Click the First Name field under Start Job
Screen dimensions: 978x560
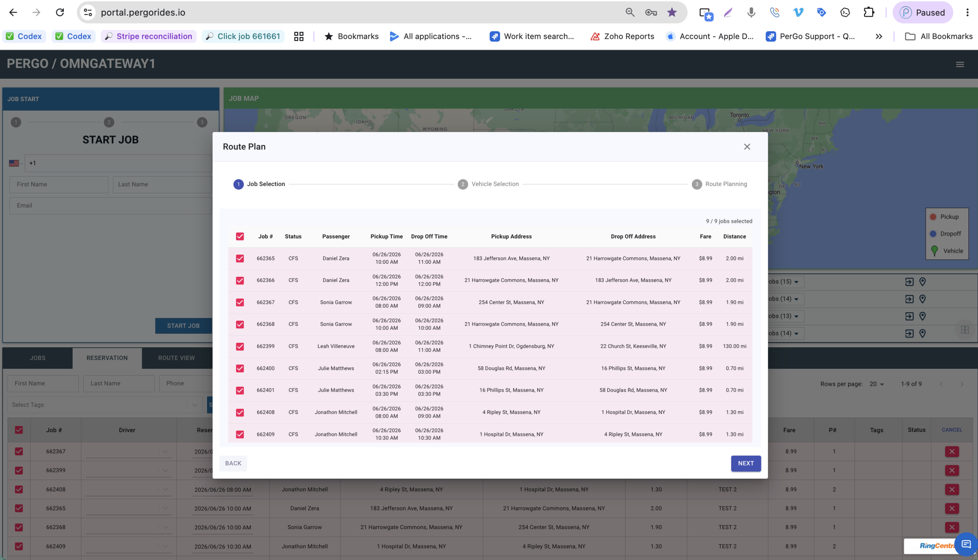tap(58, 185)
